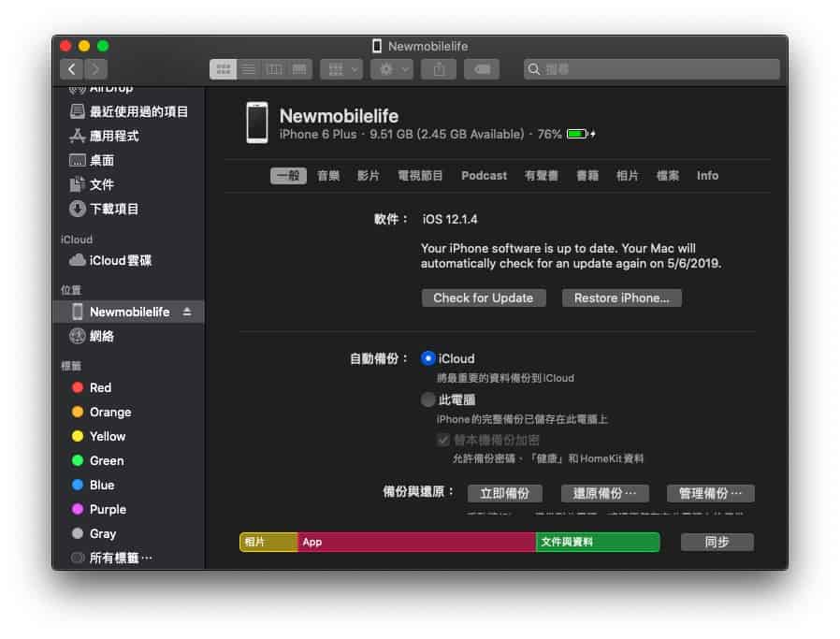Select the Red tag

(92, 387)
